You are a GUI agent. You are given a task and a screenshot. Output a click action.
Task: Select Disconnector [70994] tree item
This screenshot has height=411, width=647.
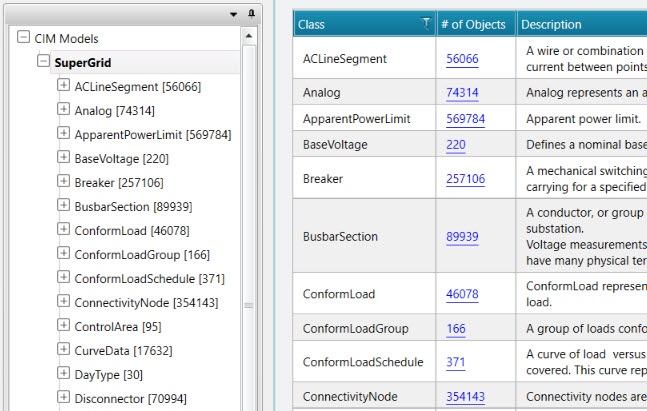coord(130,399)
